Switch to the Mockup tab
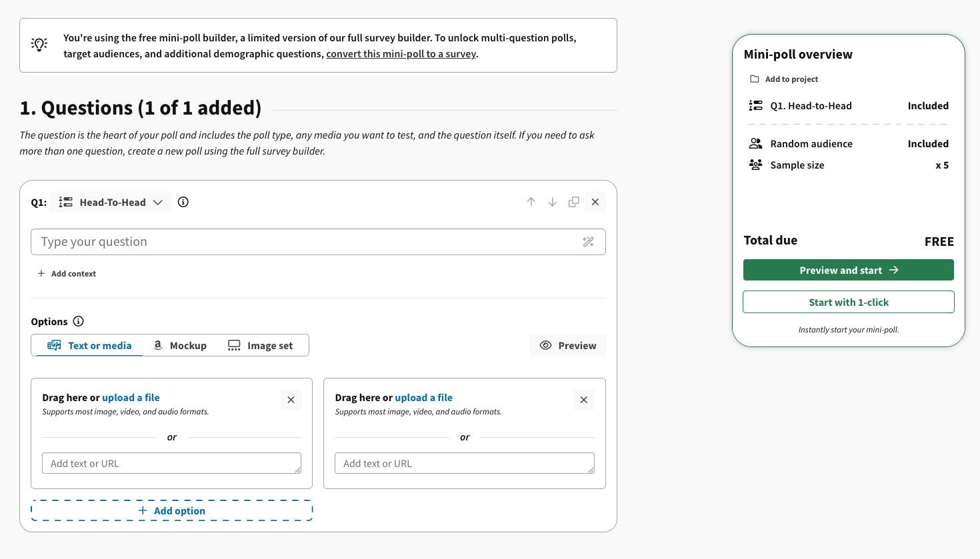The height and width of the screenshot is (559, 980). coord(180,345)
